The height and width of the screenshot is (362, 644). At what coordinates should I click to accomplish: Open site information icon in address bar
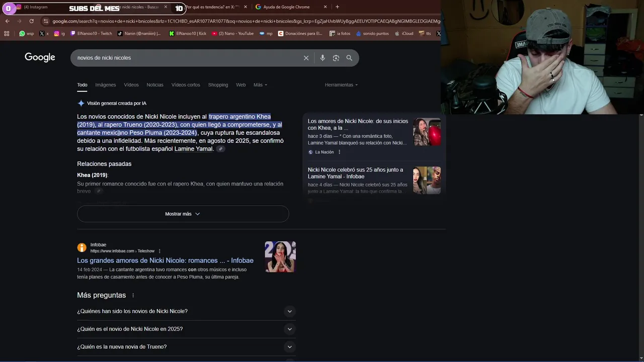tap(46, 21)
